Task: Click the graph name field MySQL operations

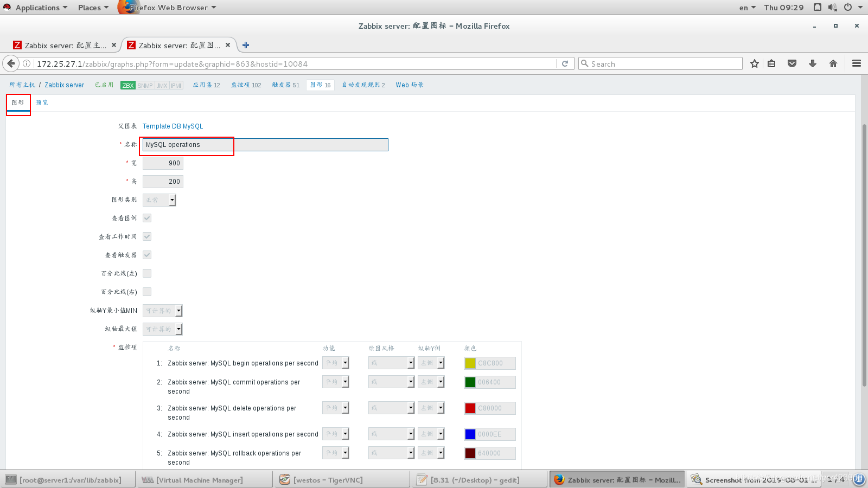Action: tap(265, 145)
